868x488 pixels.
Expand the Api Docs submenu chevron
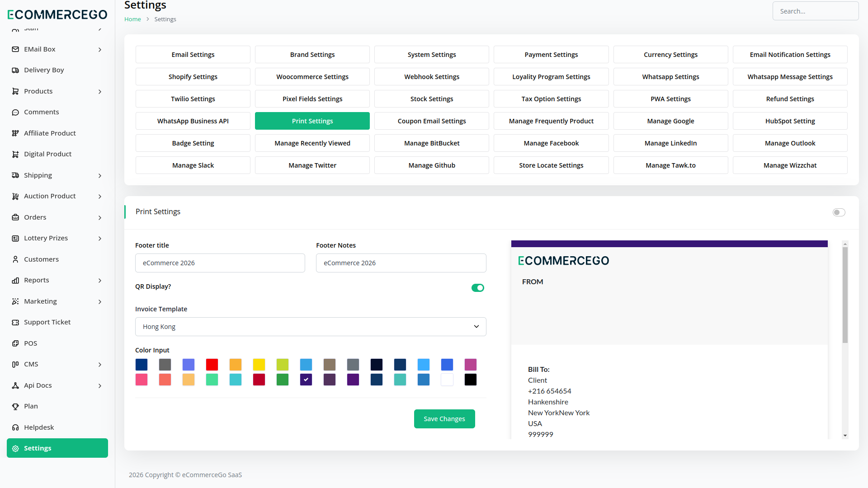tap(100, 386)
